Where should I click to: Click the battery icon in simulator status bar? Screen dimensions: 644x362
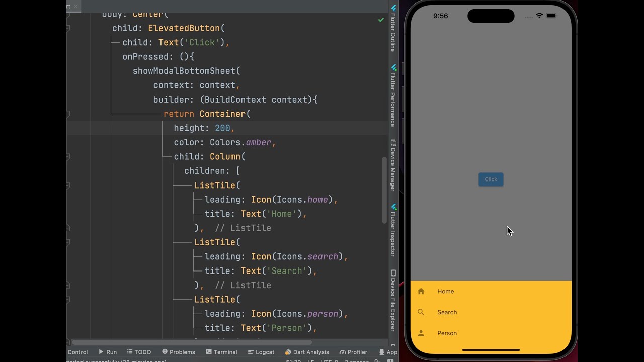(x=551, y=16)
